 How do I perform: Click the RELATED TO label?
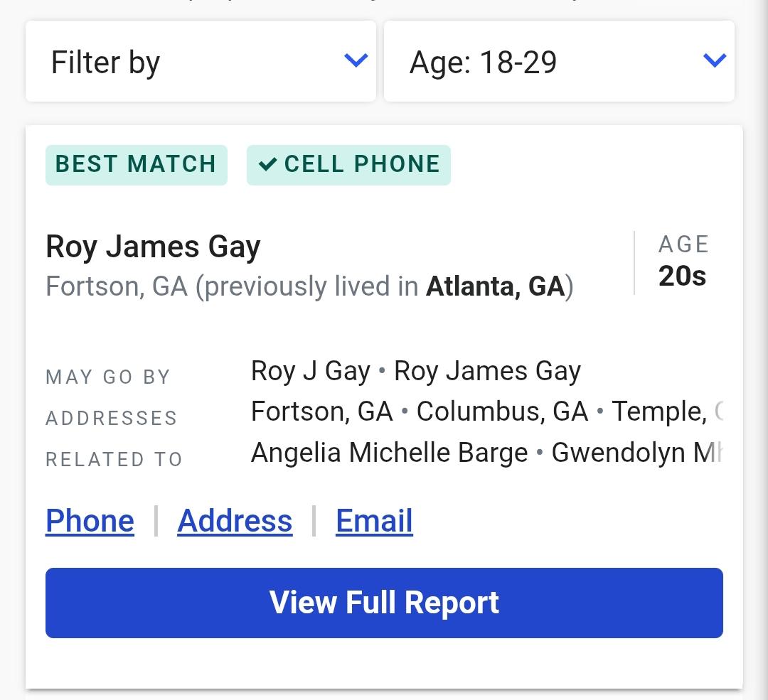(114, 460)
